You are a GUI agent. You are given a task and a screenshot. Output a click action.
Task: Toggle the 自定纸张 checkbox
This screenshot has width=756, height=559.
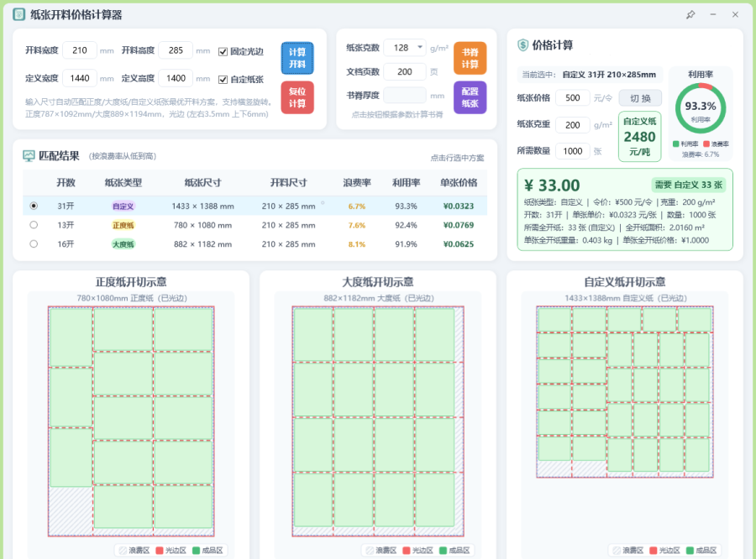pos(223,80)
